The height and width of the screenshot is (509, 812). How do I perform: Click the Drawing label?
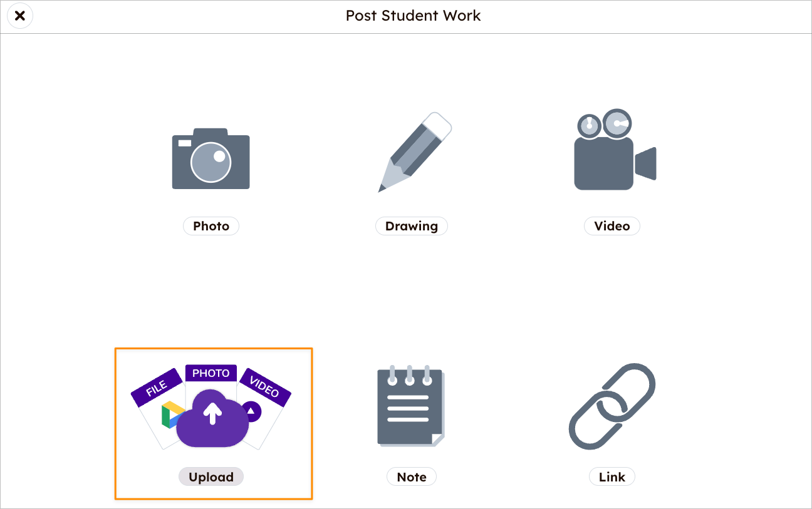pyautogui.click(x=411, y=226)
